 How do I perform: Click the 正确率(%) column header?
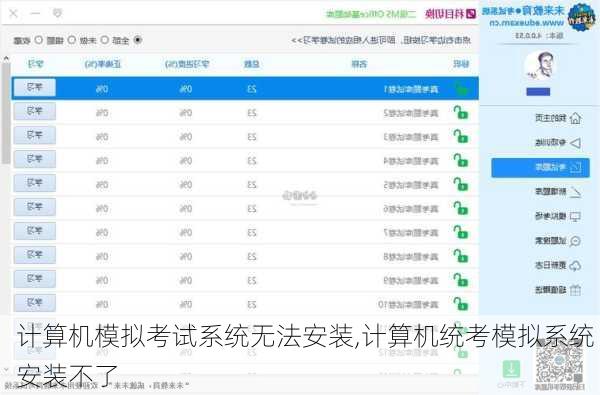(103, 64)
